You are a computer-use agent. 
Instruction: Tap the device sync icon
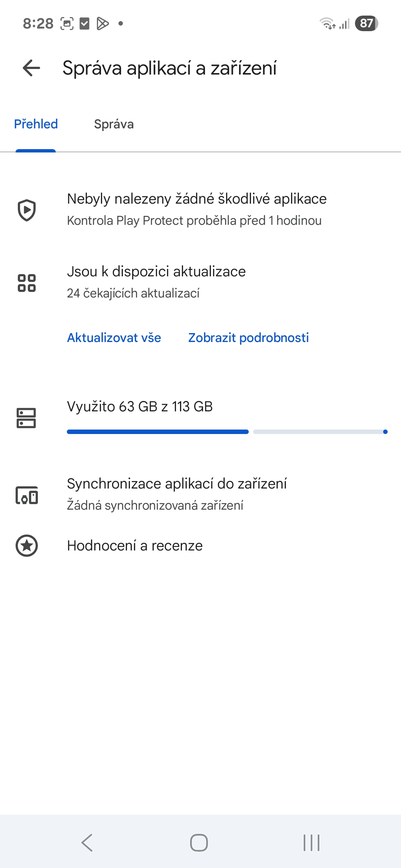point(27,495)
